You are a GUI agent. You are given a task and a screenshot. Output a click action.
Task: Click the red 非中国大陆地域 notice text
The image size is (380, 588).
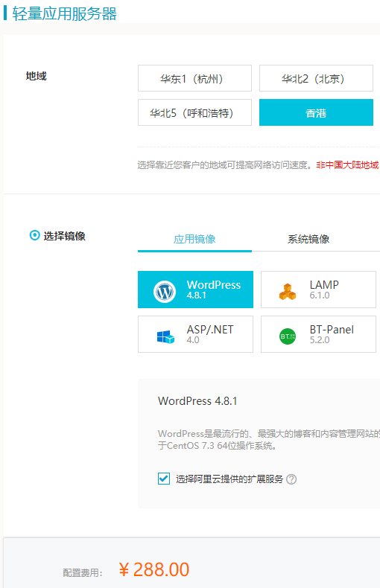pos(348,165)
